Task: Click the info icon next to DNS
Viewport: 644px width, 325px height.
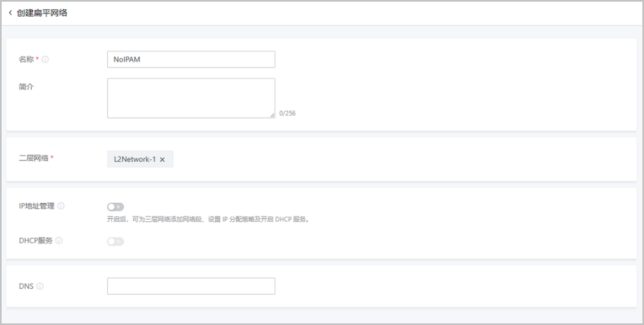Action: coord(40,286)
